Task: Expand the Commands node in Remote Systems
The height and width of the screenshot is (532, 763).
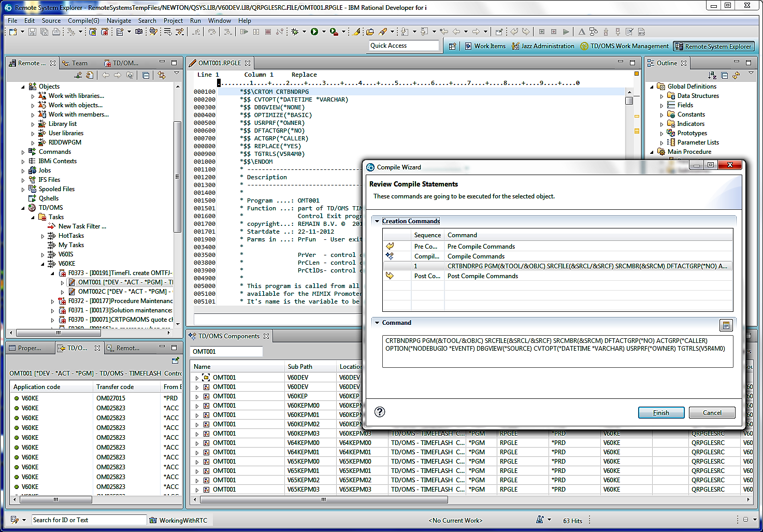Action: click(23, 151)
